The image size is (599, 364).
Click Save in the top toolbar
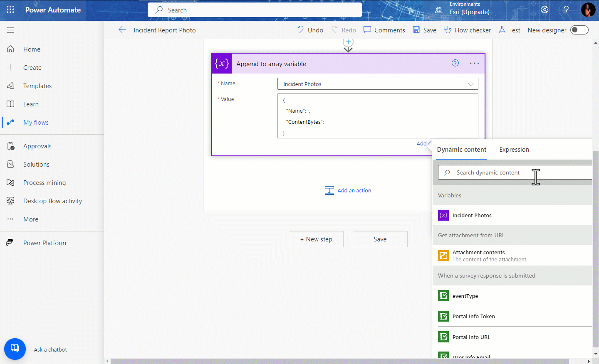coord(424,30)
